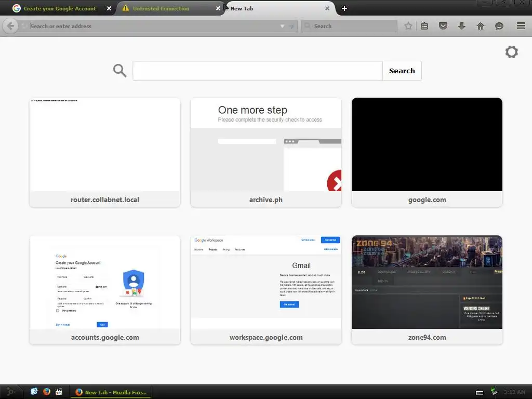Show bookmarks list icon in toolbar
This screenshot has width=532, height=399.
point(424,26)
